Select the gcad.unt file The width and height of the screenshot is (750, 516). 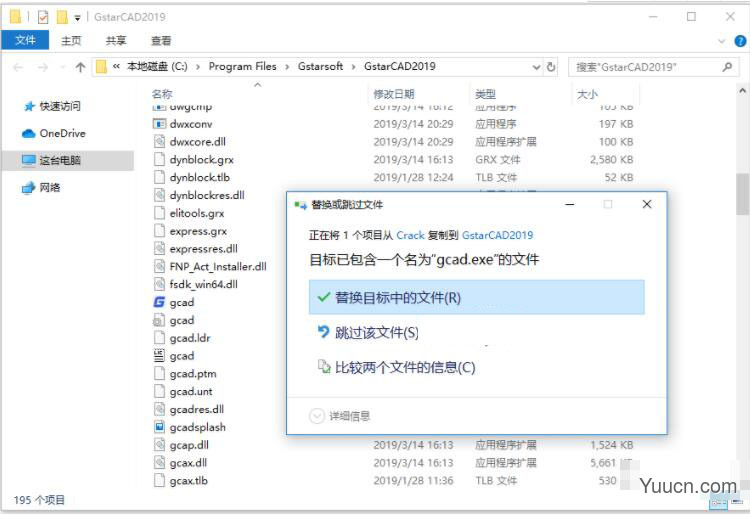click(191, 391)
